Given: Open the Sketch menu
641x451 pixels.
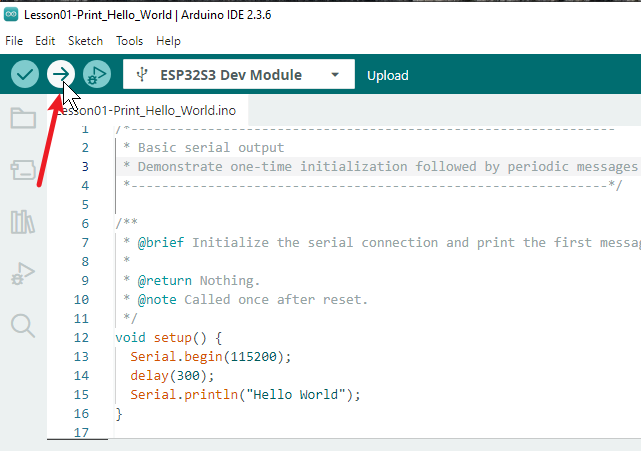Looking at the screenshot, I should pyautogui.click(x=85, y=41).
